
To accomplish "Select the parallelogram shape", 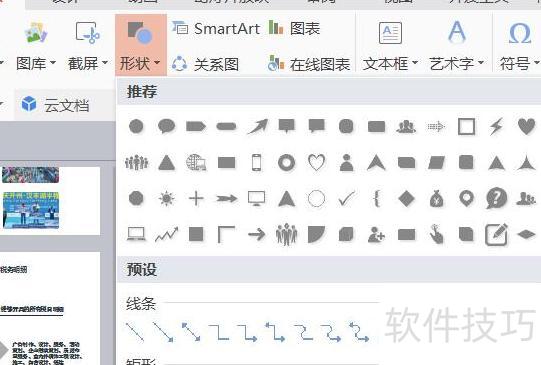I will click(436, 163).
